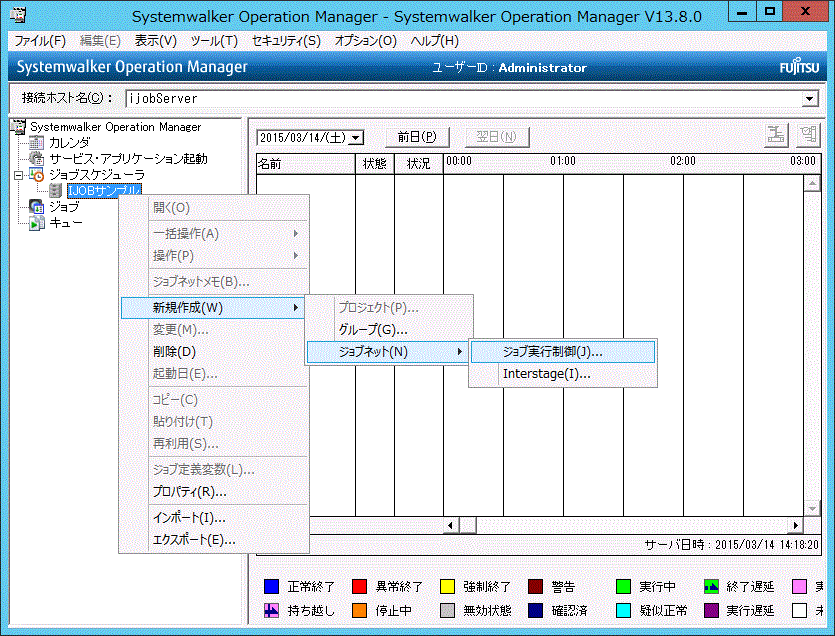The image size is (835, 636).
Task: Click the vertical scrollbar up arrow
Action: click(812, 184)
